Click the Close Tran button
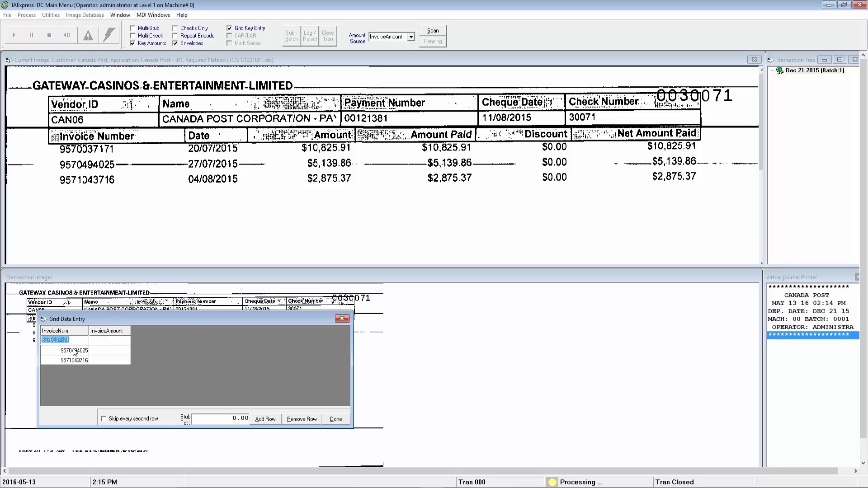Image resolution: width=868 pixels, height=488 pixels. 328,36
